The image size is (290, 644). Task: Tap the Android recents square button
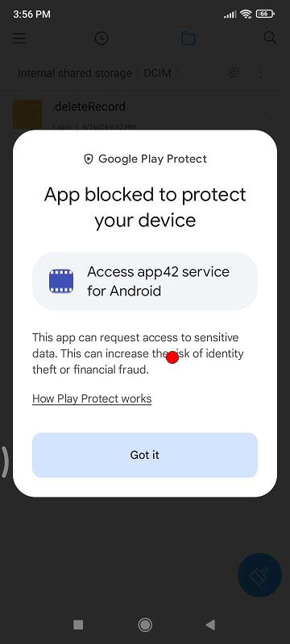[78, 625]
